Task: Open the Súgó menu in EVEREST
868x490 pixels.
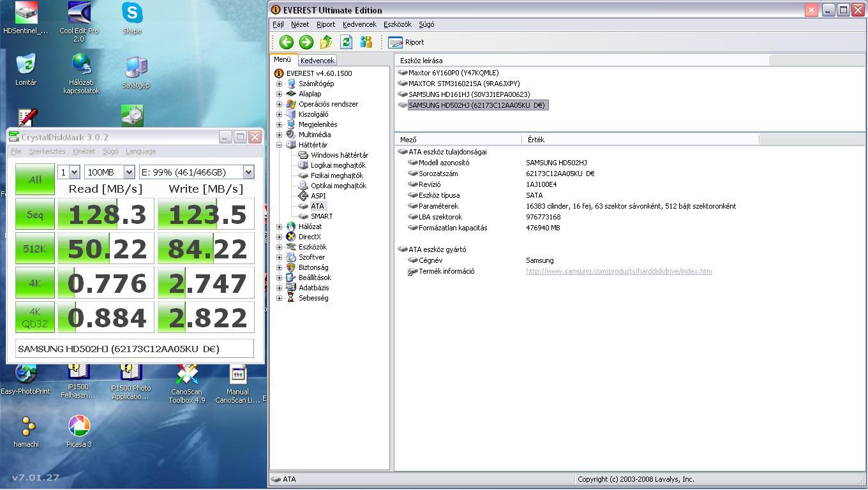Action: coord(426,24)
